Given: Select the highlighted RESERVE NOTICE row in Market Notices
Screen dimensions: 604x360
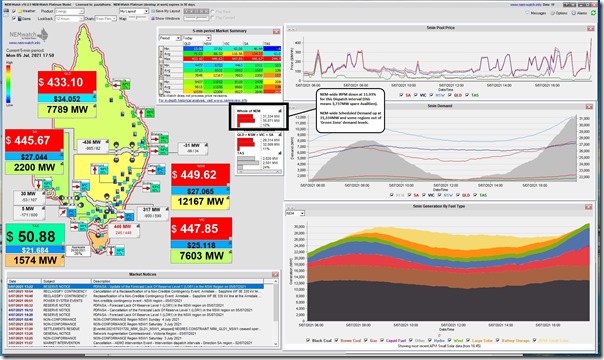Looking at the screenshot, I should pos(136,287).
